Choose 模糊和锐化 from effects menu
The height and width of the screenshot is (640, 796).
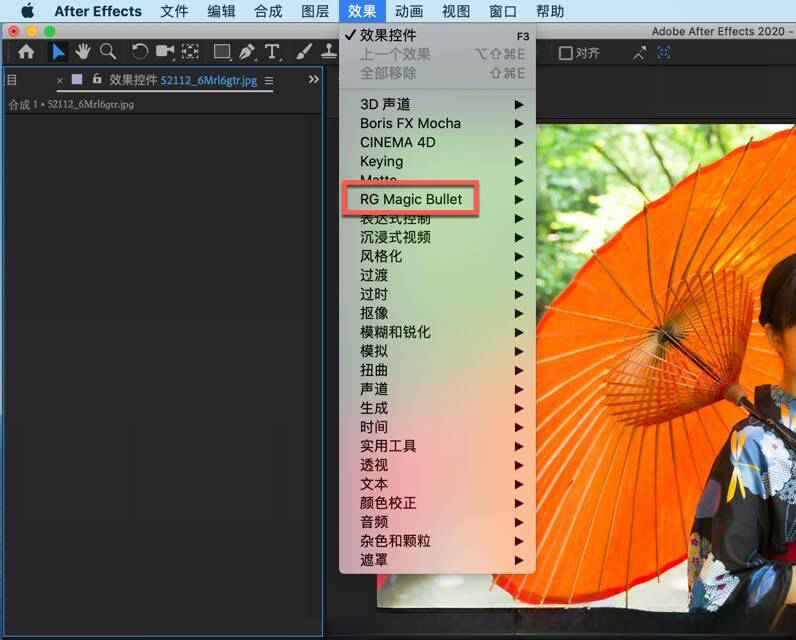point(395,332)
